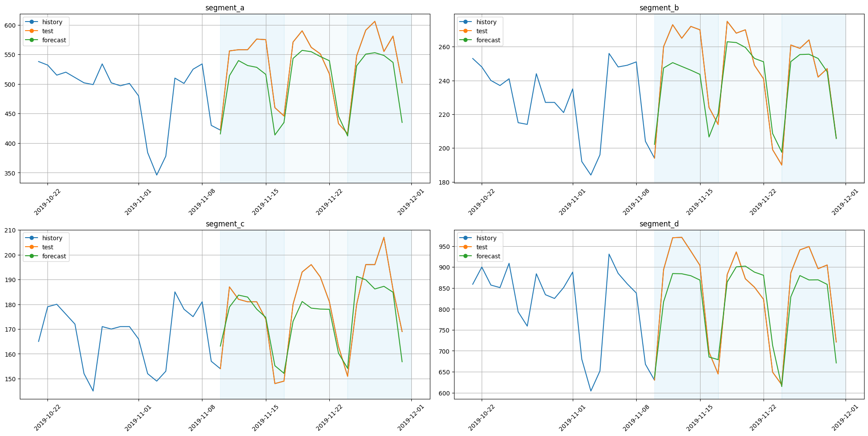
Task: Click y-axis value 260 in segment_b
Action: (x=445, y=47)
